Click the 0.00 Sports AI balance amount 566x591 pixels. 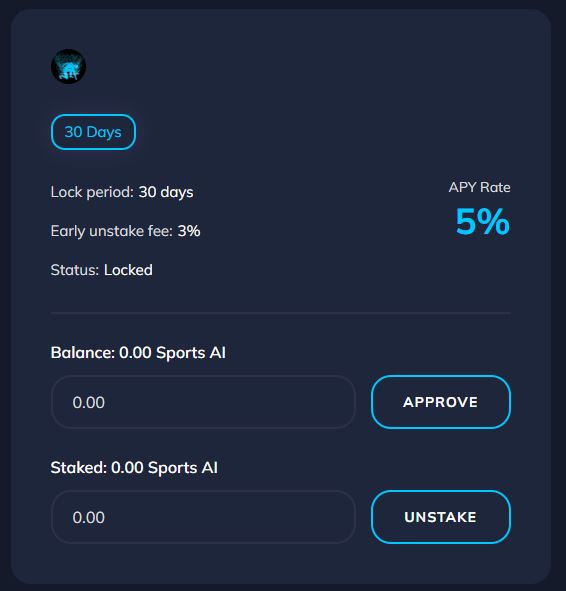[x=172, y=353]
